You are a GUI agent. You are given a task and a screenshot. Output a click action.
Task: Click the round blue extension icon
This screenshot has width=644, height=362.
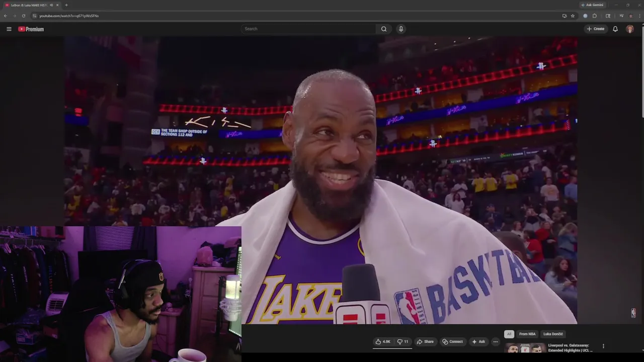(585, 16)
